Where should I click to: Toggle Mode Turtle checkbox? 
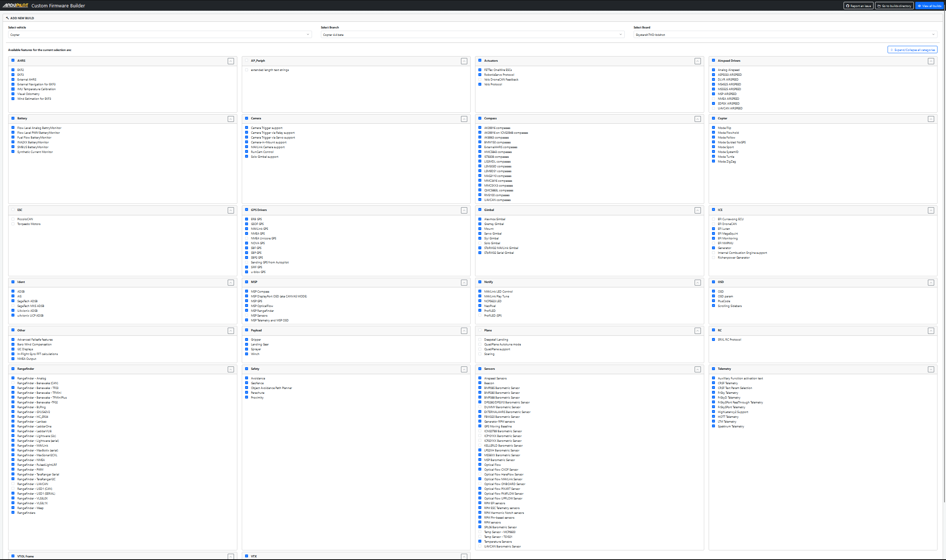coord(713,157)
